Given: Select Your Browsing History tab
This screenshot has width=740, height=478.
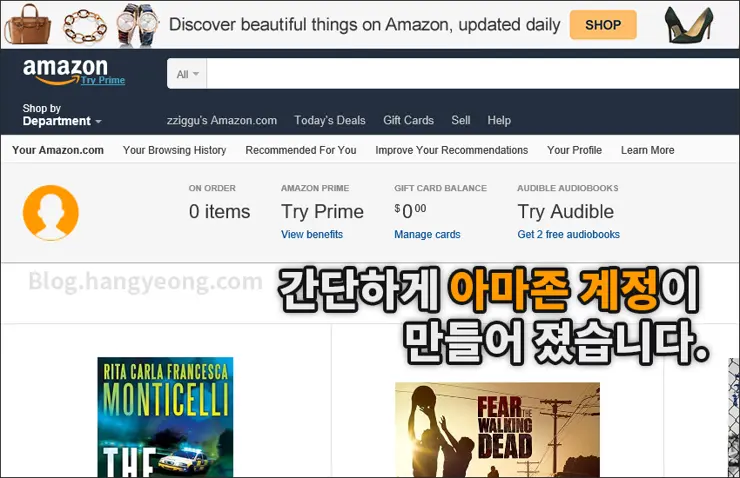Looking at the screenshot, I should coord(174,150).
